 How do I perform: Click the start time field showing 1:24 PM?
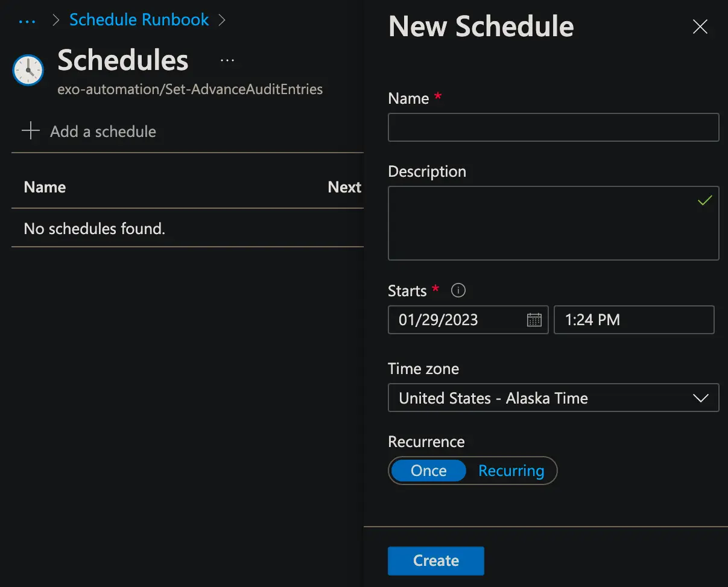pos(633,320)
